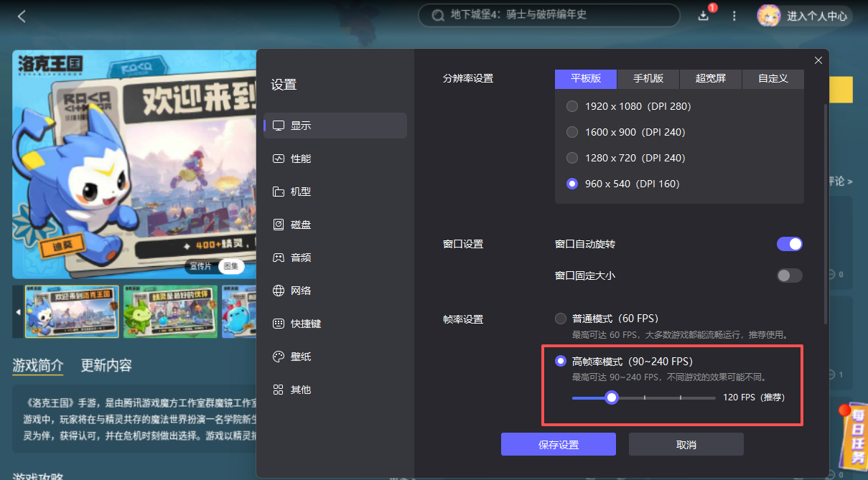
Task: Open 壁纸 settings section
Action: click(x=335, y=357)
